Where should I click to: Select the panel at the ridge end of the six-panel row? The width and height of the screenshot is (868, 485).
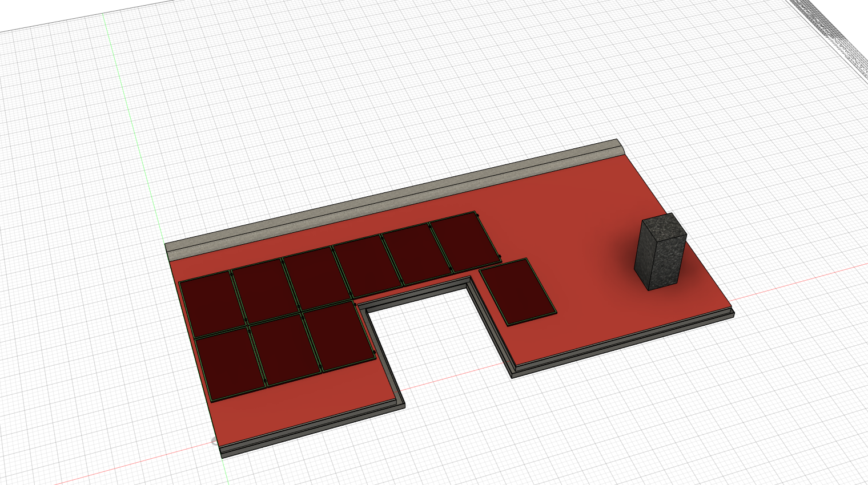click(464, 241)
